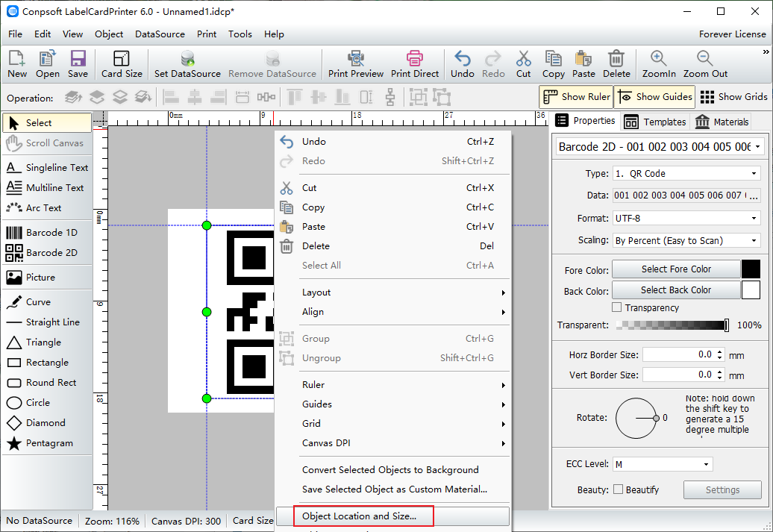Select the Pentagram star tool

pyautogui.click(x=47, y=443)
